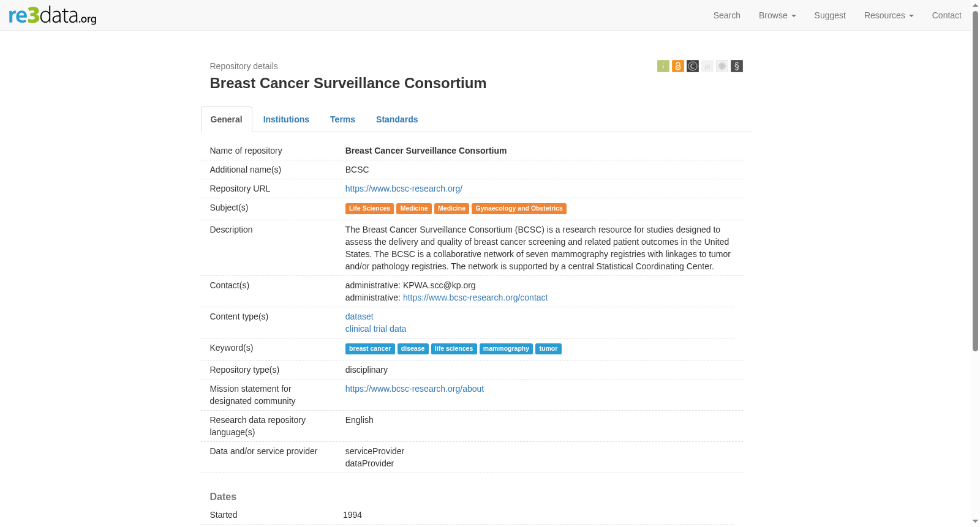Click the scrollbar down arrow

(975, 521)
